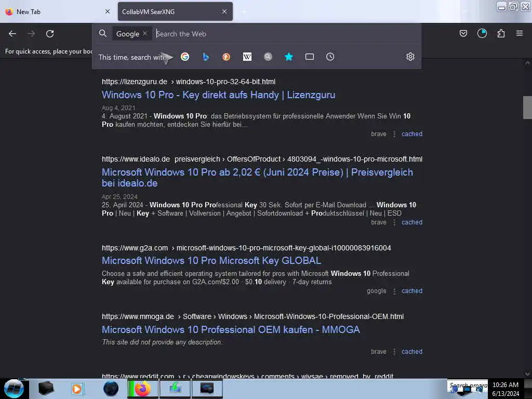This screenshot has width=532, height=399.
Task: Click scrollbar up arrow
Action: click(x=527, y=63)
